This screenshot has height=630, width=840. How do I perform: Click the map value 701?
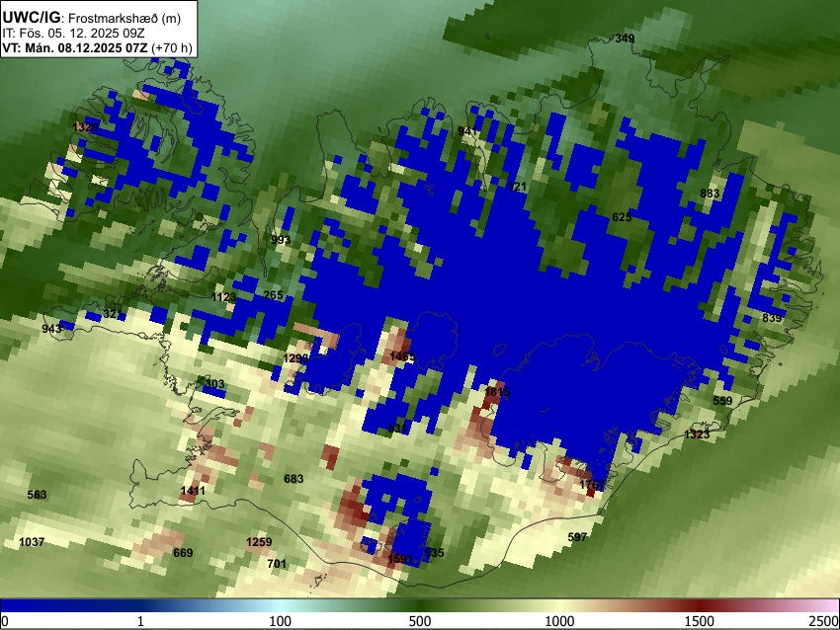pyautogui.click(x=277, y=564)
